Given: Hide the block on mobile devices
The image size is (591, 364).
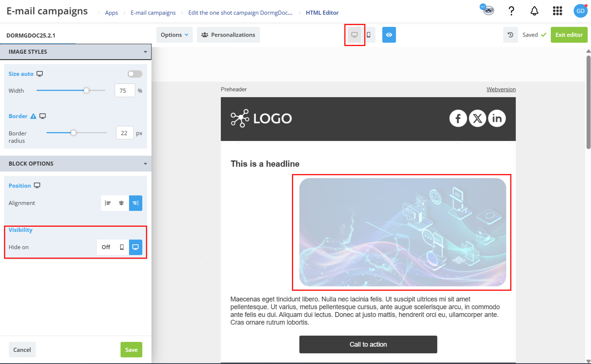Looking at the screenshot, I should point(122,247).
